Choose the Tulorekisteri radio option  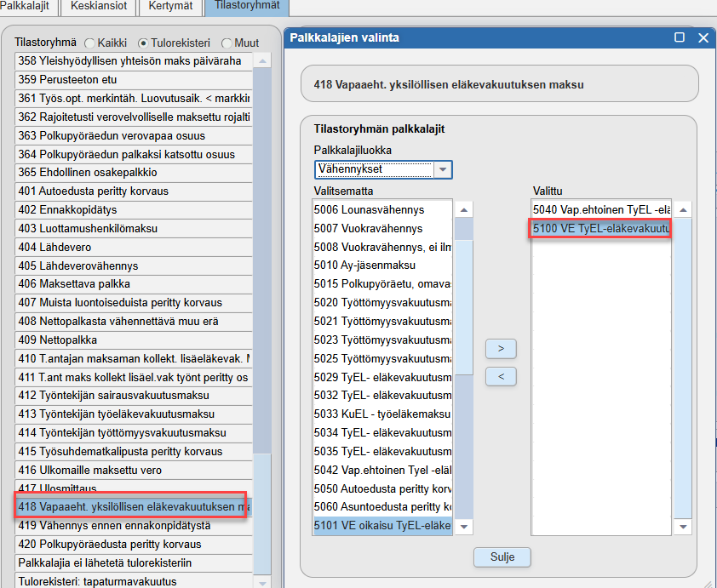(x=143, y=43)
